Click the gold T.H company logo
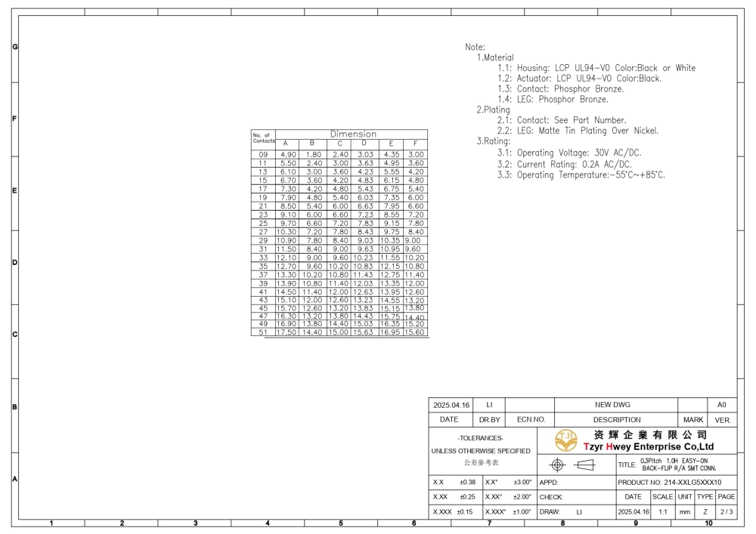The width and height of the screenshot is (756, 534). [x=565, y=440]
